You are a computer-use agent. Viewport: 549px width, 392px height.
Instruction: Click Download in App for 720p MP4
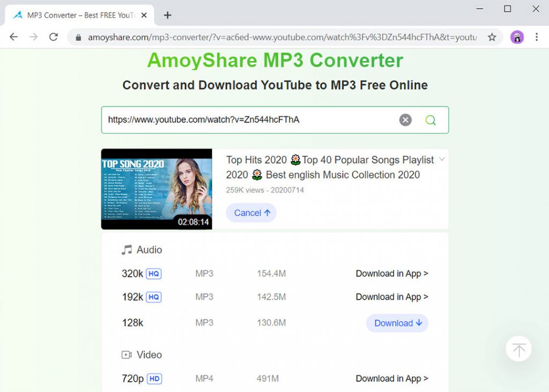392,379
